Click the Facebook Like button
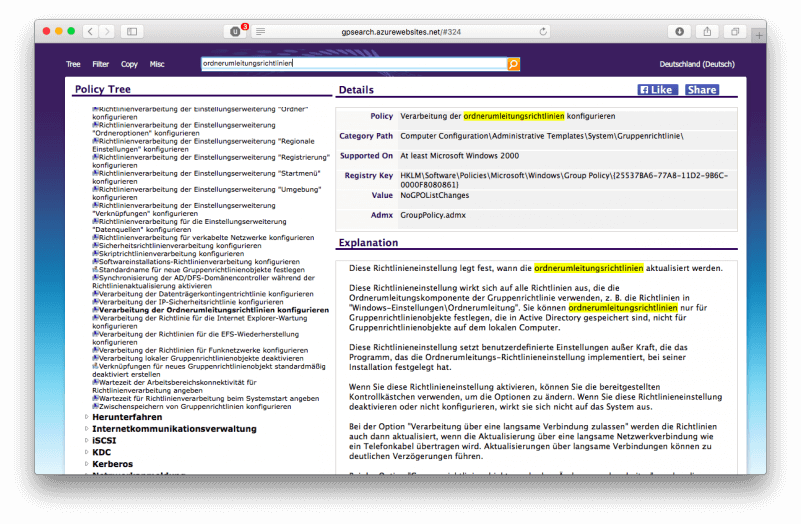This screenshot has width=801, height=524. [658, 90]
